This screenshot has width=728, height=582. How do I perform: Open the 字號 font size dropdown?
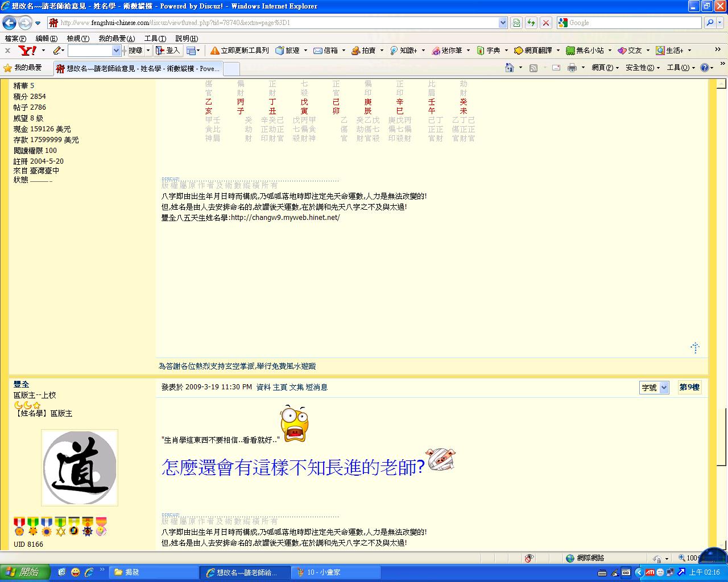click(654, 388)
